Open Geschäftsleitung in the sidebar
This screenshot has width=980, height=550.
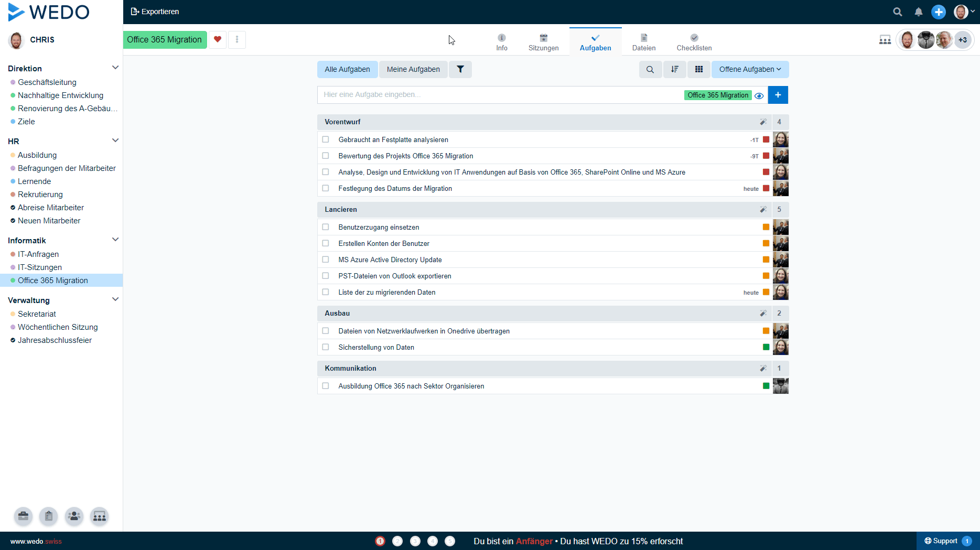click(47, 82)
